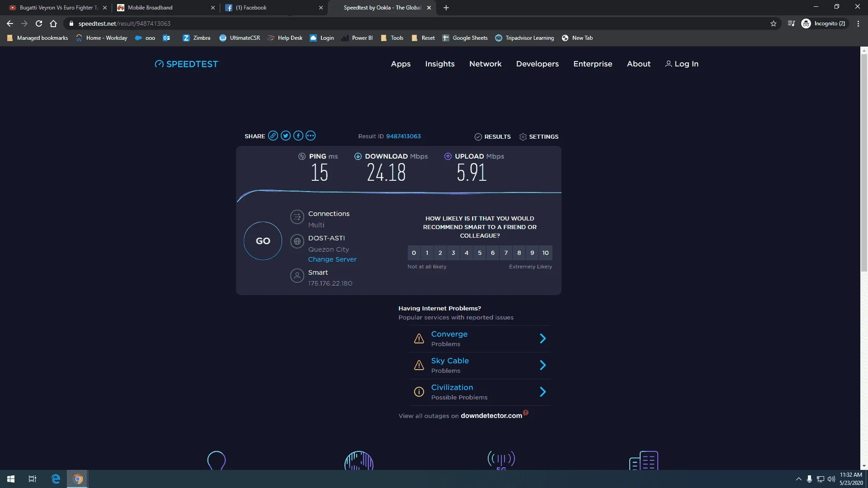
Task: Open the media control icon in toolbar
Action: [x=791, y=23]
